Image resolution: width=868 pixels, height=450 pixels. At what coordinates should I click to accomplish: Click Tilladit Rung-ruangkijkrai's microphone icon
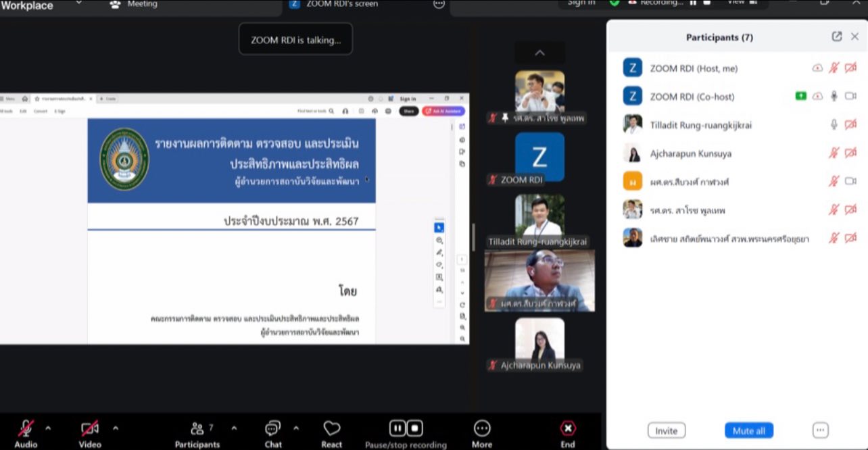(834, 124)
